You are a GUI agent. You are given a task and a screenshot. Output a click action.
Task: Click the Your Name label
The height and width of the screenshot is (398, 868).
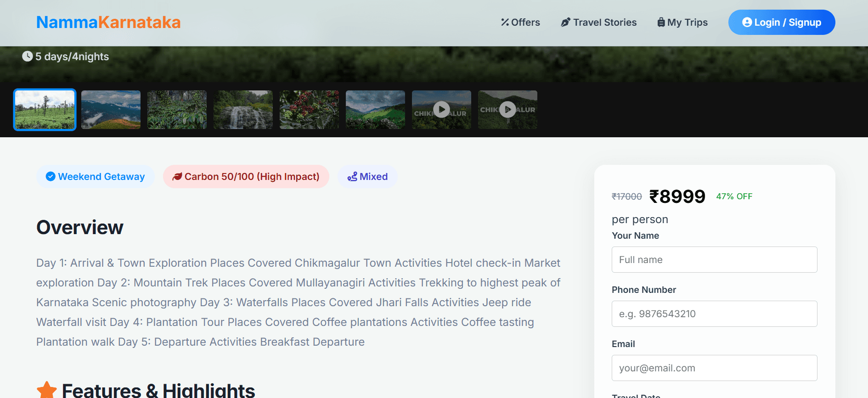(x=636, y=235)
